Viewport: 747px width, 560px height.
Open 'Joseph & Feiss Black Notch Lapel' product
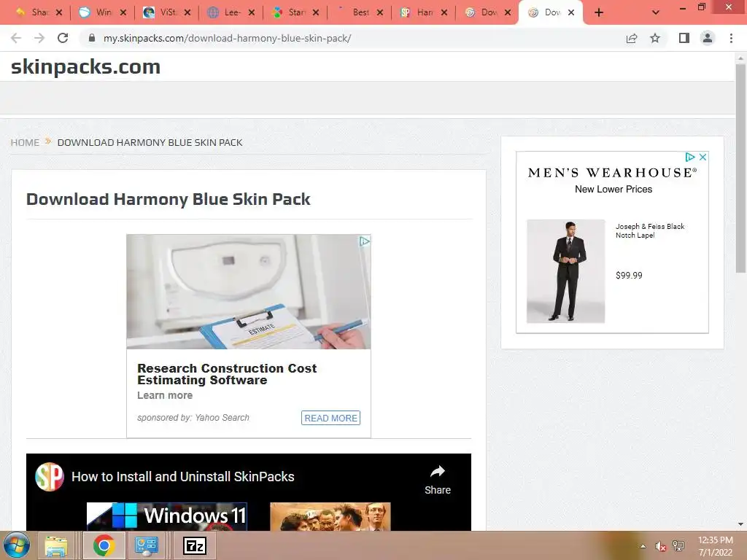pyautogui.click(x=650, y=231)
